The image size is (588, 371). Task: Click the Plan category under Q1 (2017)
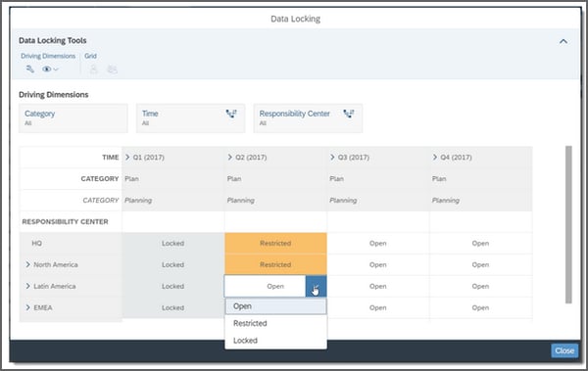click(131, 179)
